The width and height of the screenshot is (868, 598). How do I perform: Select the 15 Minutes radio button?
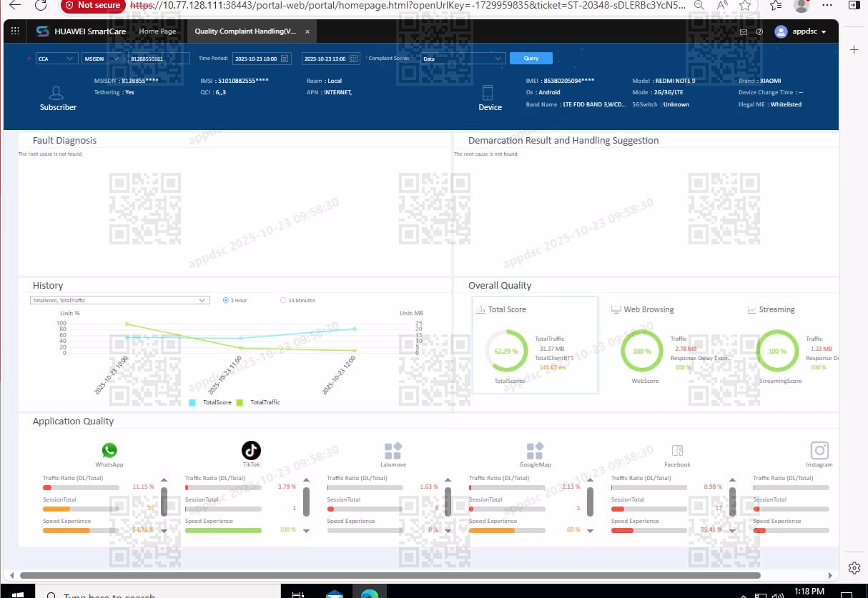point(283,300)
